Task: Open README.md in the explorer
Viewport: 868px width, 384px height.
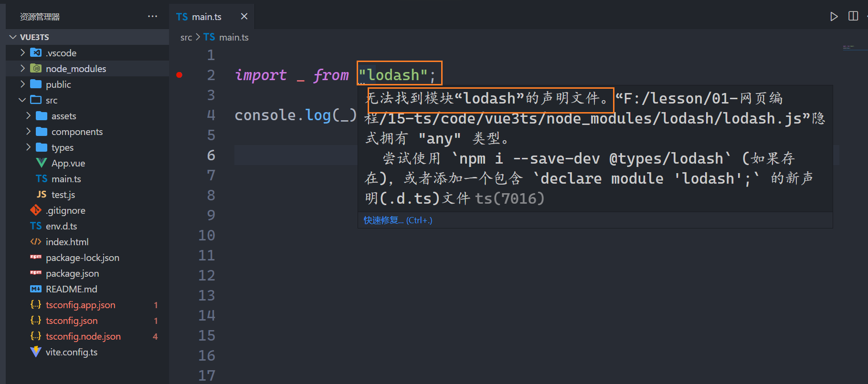Action: coord(71,289)
